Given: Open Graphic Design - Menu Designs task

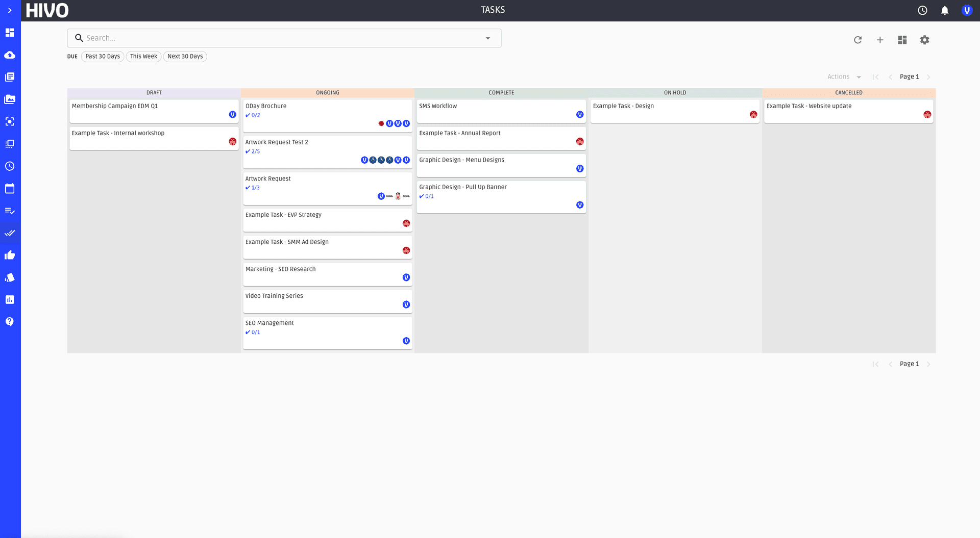Looking at the screenshot, I should coord(501,166).
